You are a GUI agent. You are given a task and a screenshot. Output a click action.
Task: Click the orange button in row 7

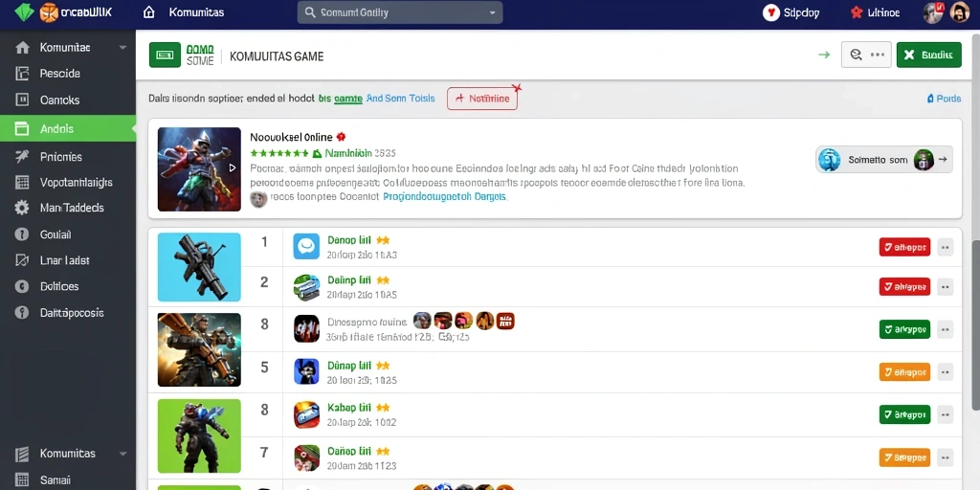(x=904, y=457)
